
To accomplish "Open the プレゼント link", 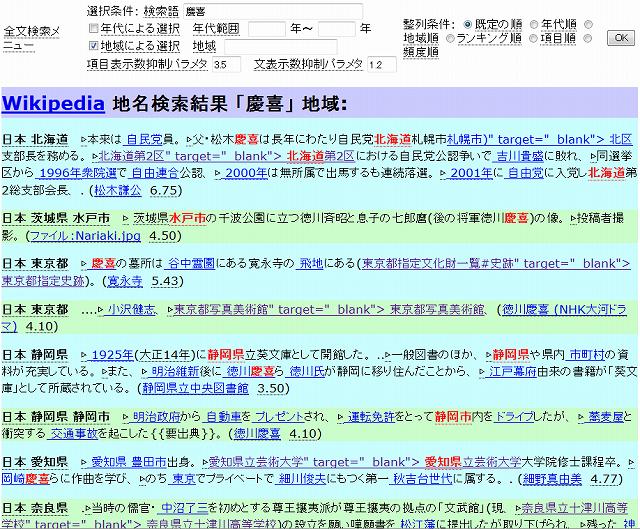I will 280,417.
